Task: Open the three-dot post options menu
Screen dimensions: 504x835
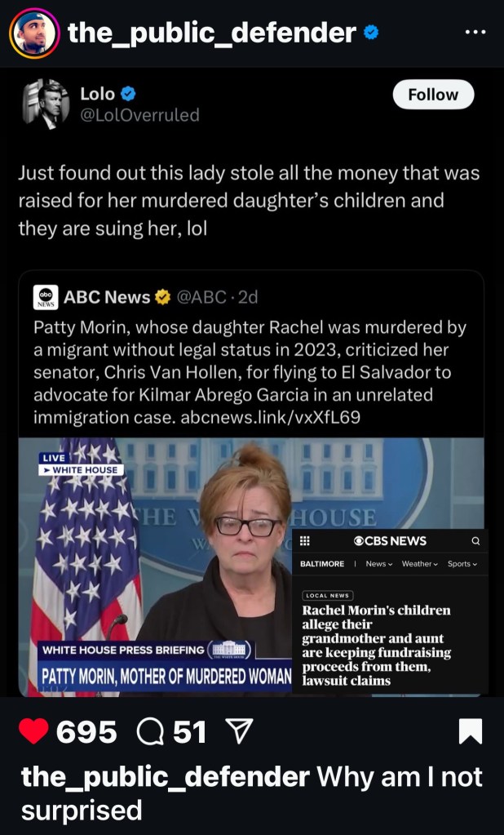Action: (474, 33)
